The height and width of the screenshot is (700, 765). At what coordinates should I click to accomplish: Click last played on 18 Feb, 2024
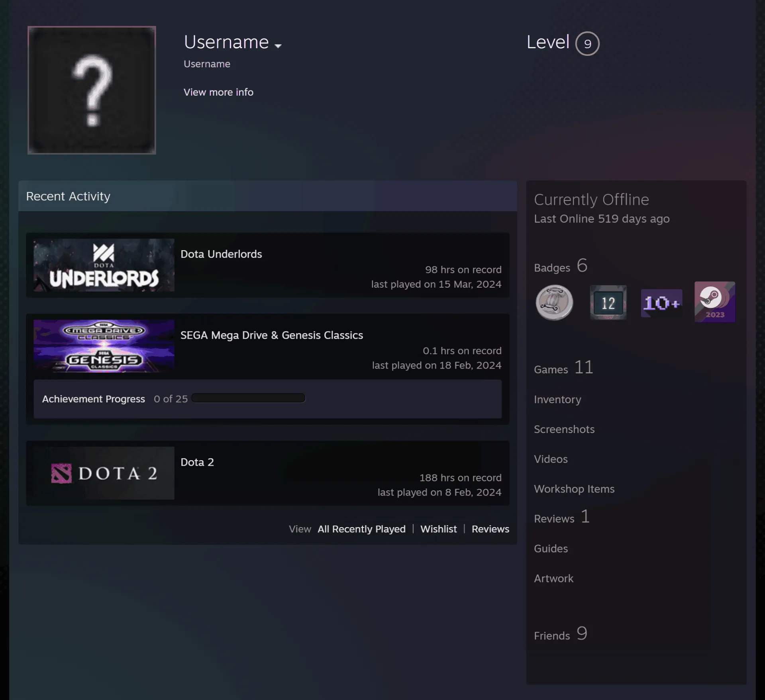click(437, 365)
